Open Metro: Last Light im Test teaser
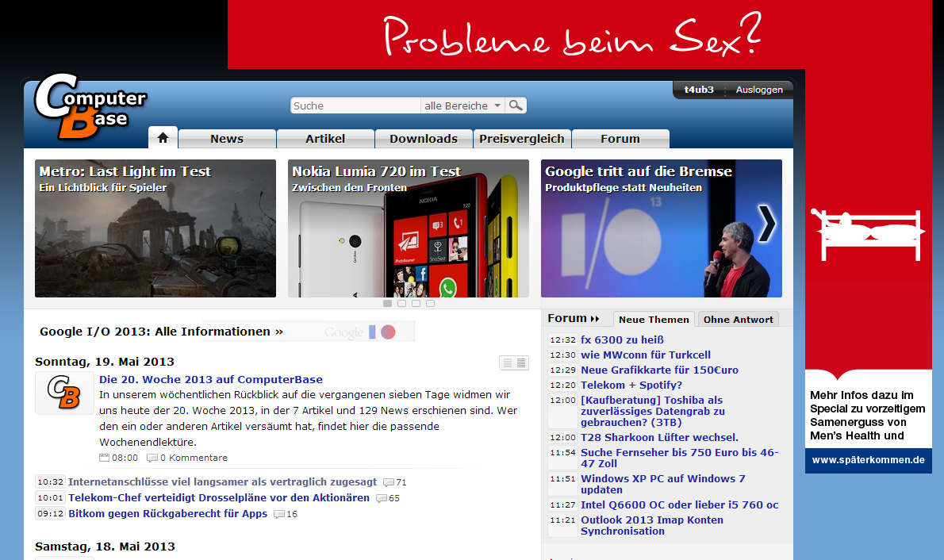Screen dimensions: 944x560 pos(155,228)
